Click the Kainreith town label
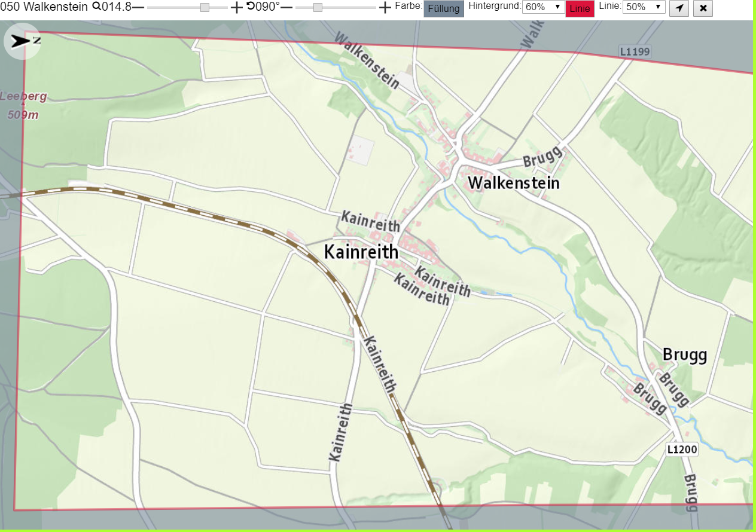 tap(361, 252)
